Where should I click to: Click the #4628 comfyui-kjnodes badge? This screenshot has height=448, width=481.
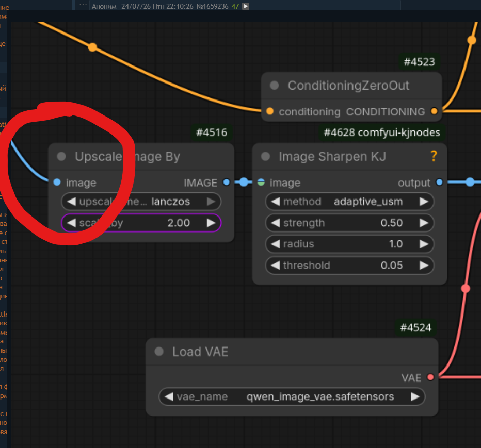pyautogui.click(x=382, y=132)
